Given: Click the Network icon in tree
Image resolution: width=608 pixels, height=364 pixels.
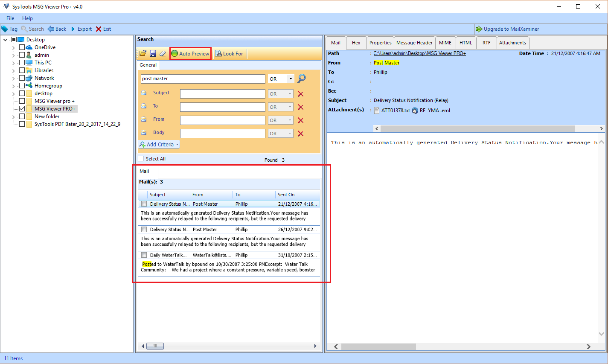Looking at the screenshot, I should tap(29, 78).
